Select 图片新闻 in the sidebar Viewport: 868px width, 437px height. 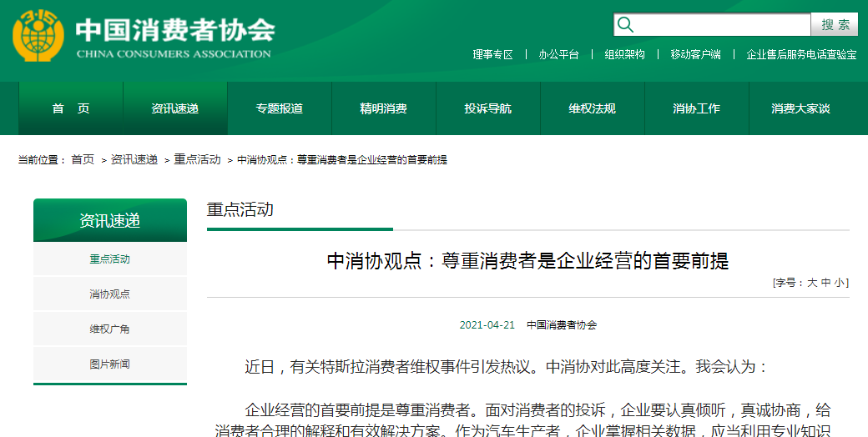pos(110,364)
